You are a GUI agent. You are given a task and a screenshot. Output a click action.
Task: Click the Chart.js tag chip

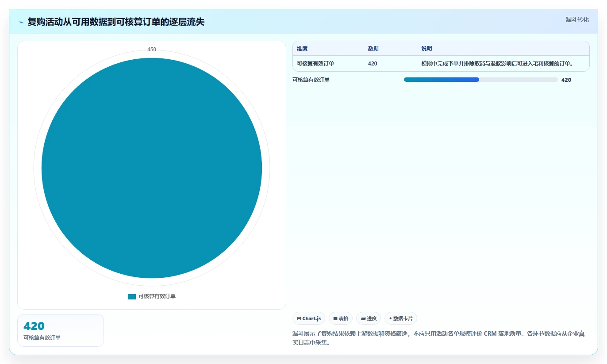309,318
